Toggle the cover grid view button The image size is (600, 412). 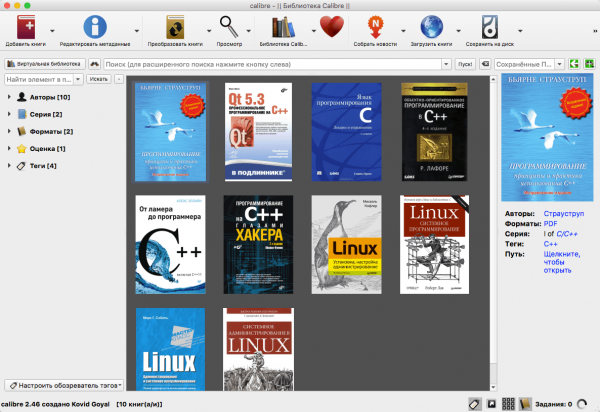(x=509, y=403)
